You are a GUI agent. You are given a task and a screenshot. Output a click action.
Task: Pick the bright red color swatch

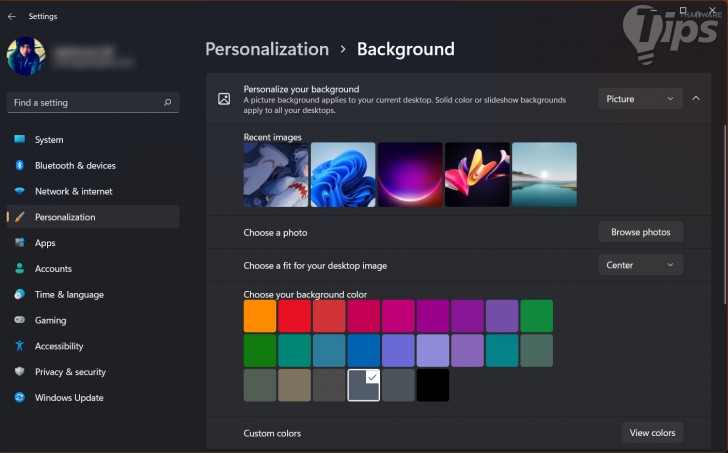click(294, 316)
